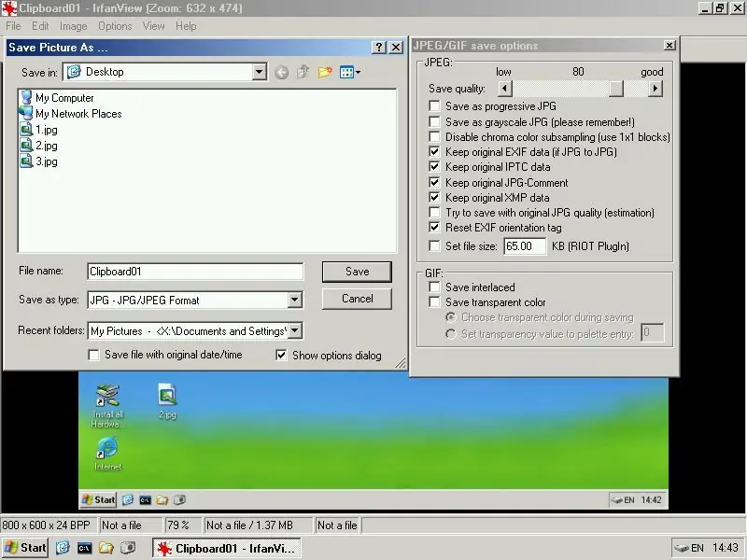The image size is (747, 560).
Task: Click the File name input field
Action: tap(195, 272)
